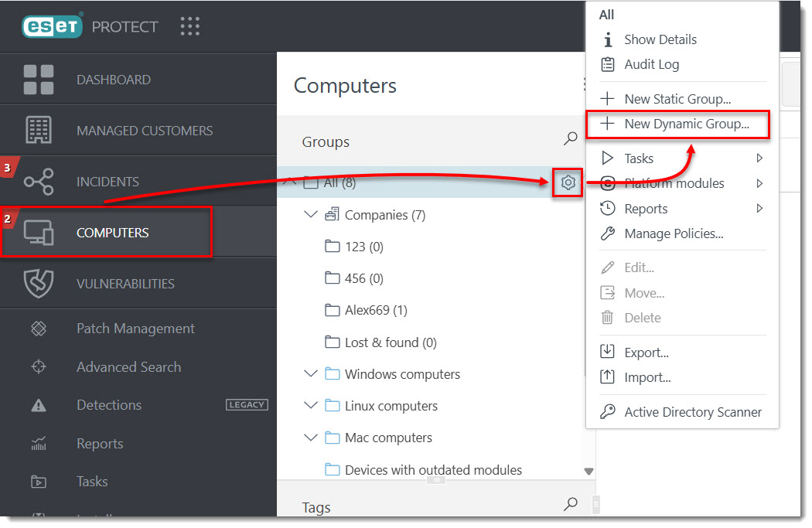Open the Tasks submenu arrow
Image resolution: width=812 pixels, height=528 pixels.
tap(759, 158)
